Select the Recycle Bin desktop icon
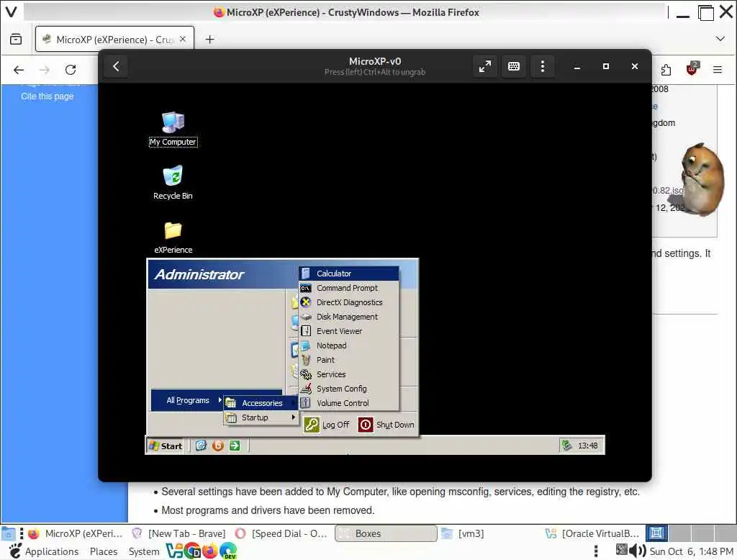This screenshot has height=560, width=737. tap(173, 182)
